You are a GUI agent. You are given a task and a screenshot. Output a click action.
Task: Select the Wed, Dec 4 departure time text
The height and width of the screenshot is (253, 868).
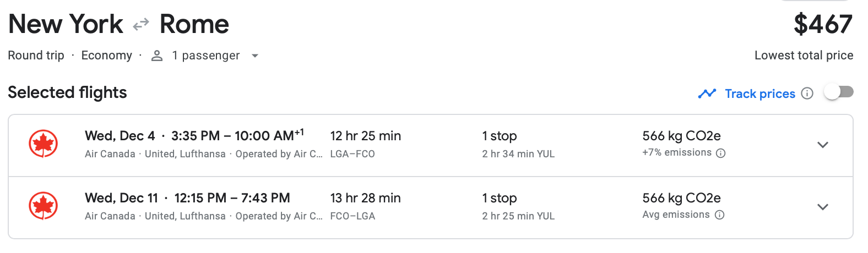237,136
